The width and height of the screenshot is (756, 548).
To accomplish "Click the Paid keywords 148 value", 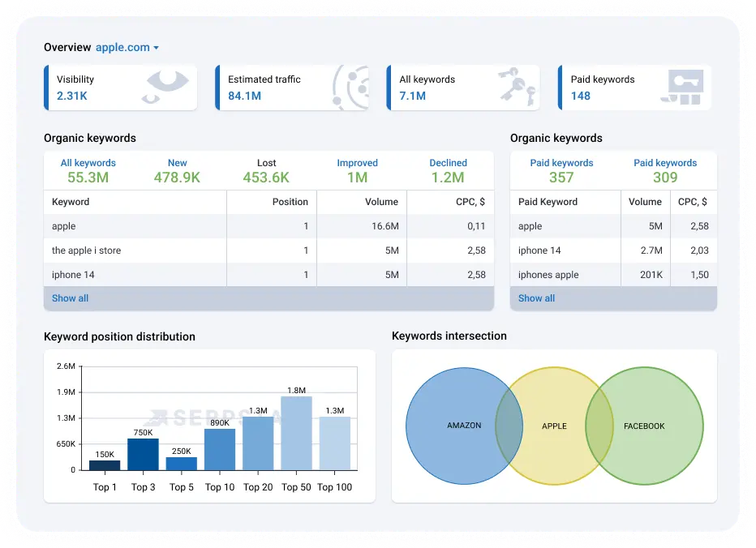I will [581, 96].
